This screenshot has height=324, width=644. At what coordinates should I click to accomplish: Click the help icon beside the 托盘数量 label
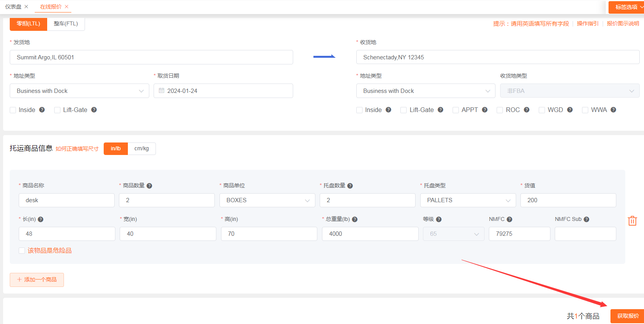pos(350,186)
